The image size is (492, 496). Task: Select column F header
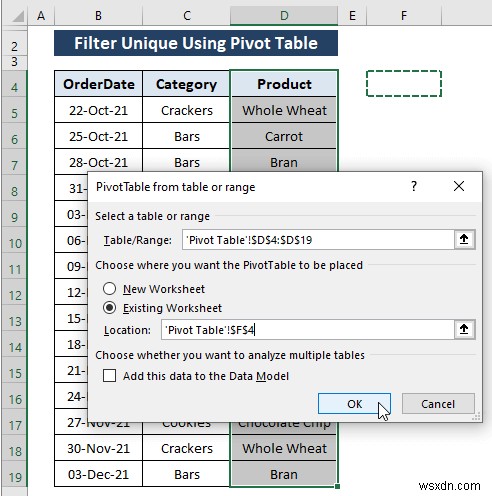404,16
